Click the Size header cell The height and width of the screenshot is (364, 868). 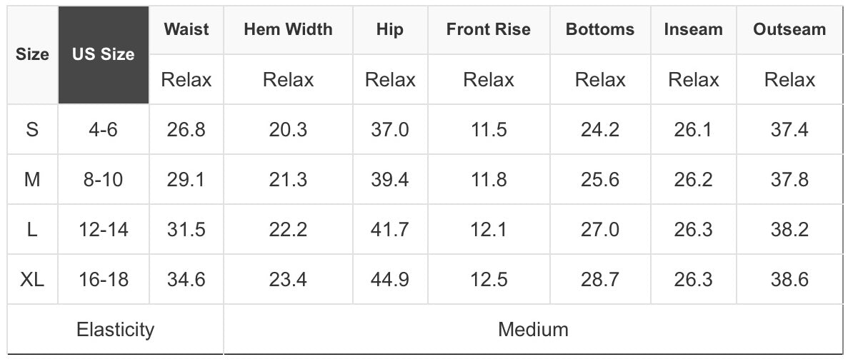pos(32,55)
